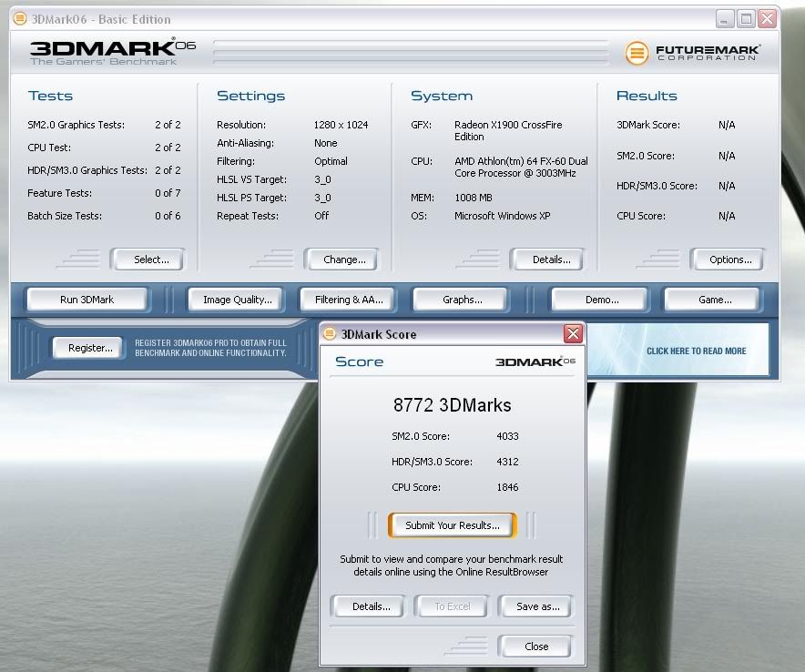Click the 3DMark Score dialog title icon
The image size is (805, 672).
[x=330, y=334]
